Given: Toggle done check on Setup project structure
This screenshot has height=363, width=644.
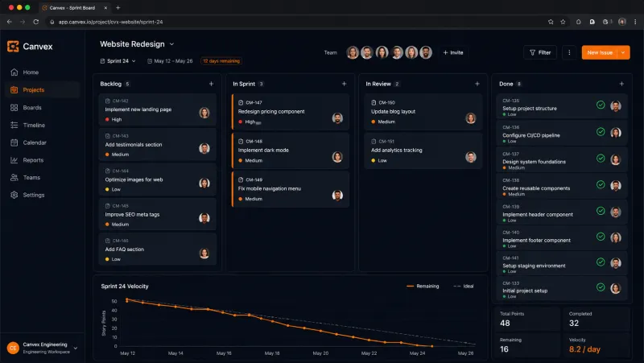Looking at the screenshot, I should [x=601, y=105].
